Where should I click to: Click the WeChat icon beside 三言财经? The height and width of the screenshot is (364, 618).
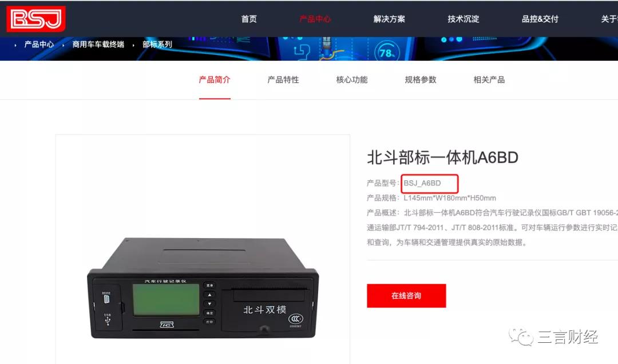(x=521, y=337)
